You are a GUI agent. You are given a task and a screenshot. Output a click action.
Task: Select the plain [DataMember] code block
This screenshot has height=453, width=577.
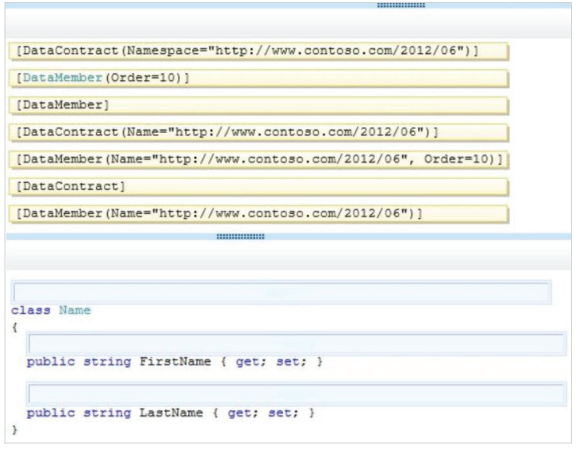pyautogui.click(x=259, y=105)
